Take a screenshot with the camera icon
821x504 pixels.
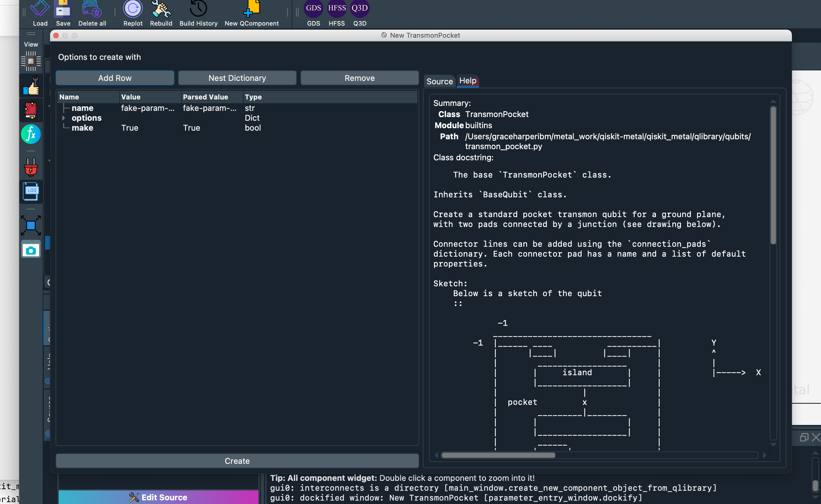coord(31,249)
